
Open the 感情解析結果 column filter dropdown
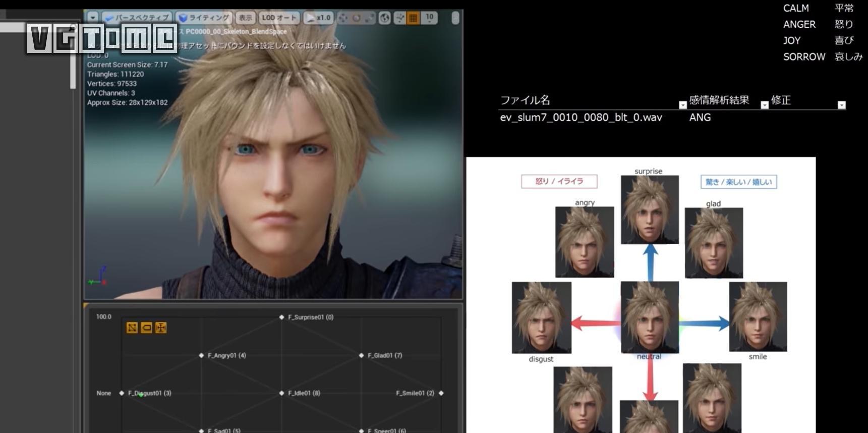764,105
